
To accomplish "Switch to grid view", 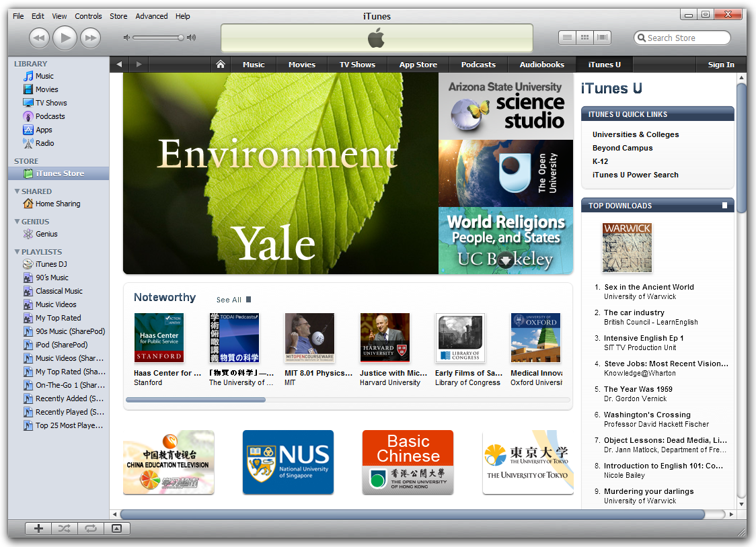I will tap(585, 38).
